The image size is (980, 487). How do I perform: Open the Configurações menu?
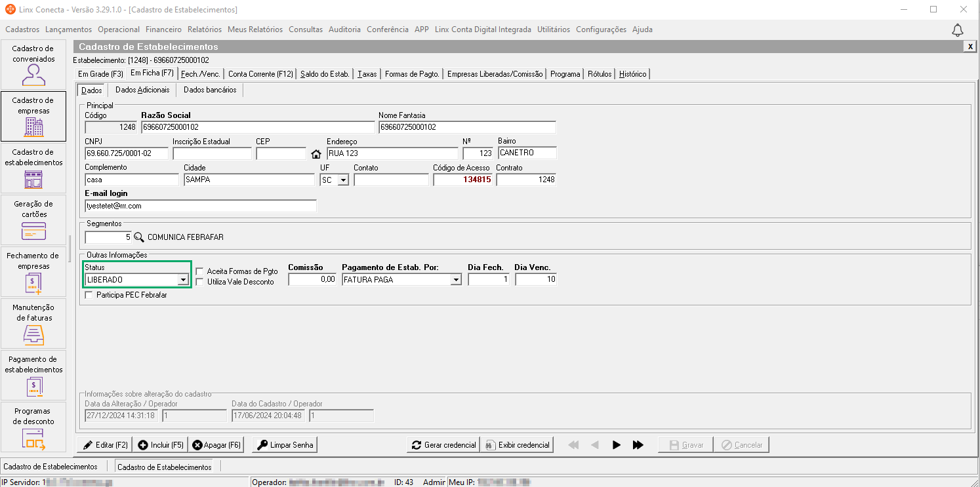(x=602, y=29)
